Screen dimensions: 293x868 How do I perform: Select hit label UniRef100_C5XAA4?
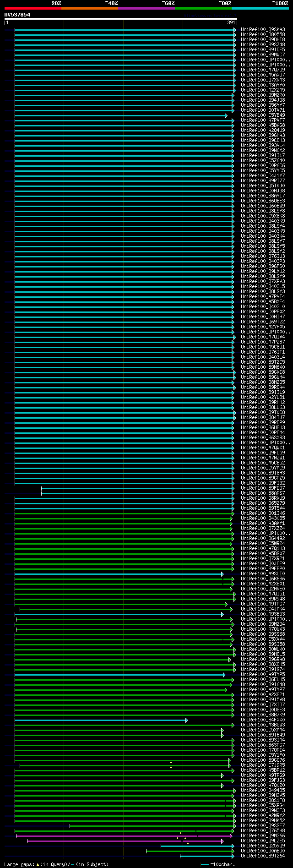pos(263,730)
